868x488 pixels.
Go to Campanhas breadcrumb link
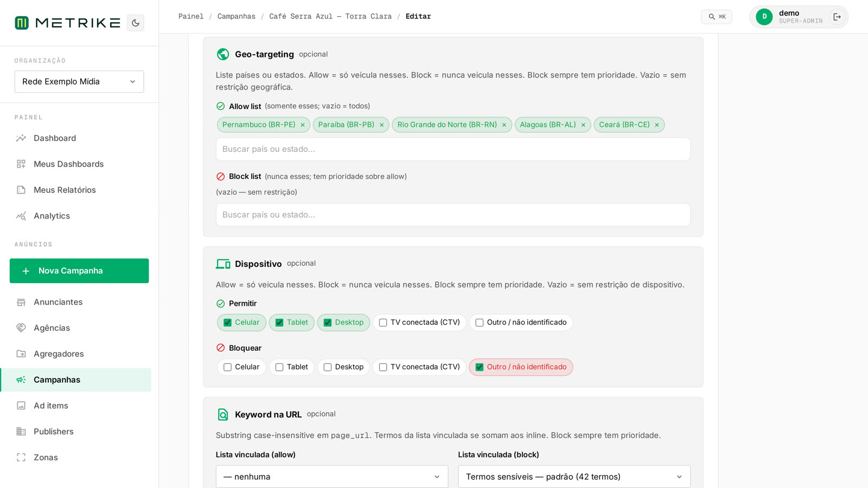(x=237, y=16)
